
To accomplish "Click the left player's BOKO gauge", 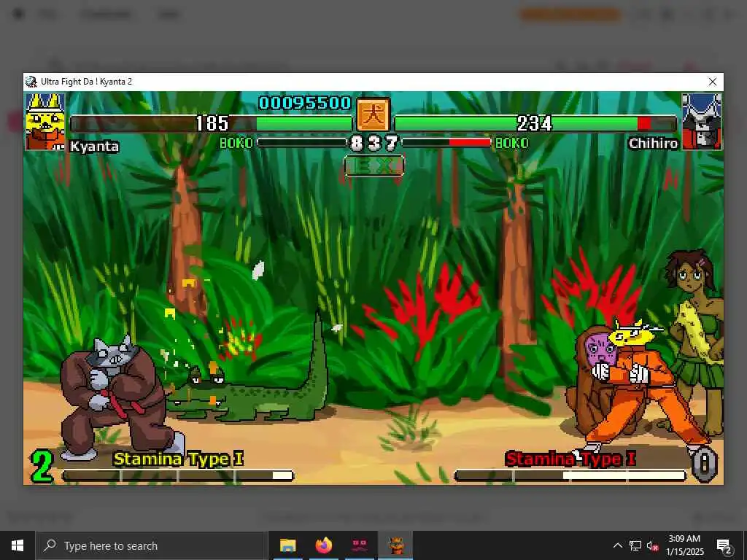I will 301,142.
